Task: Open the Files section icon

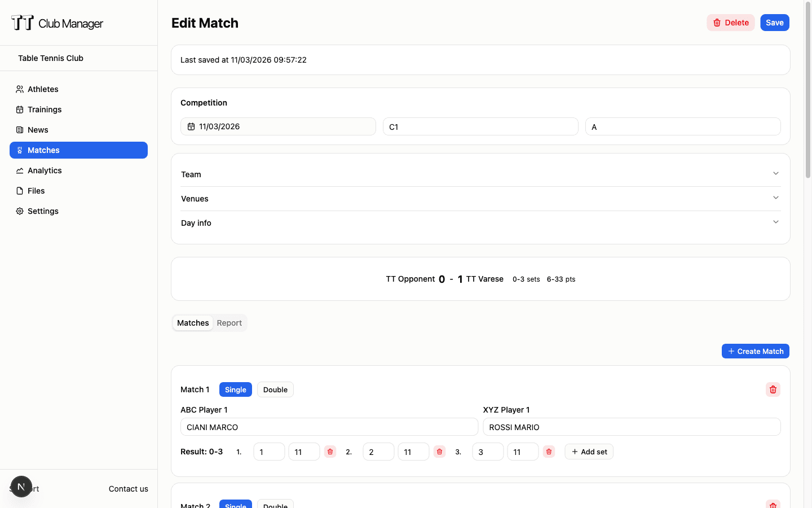Action: (19, 191)
